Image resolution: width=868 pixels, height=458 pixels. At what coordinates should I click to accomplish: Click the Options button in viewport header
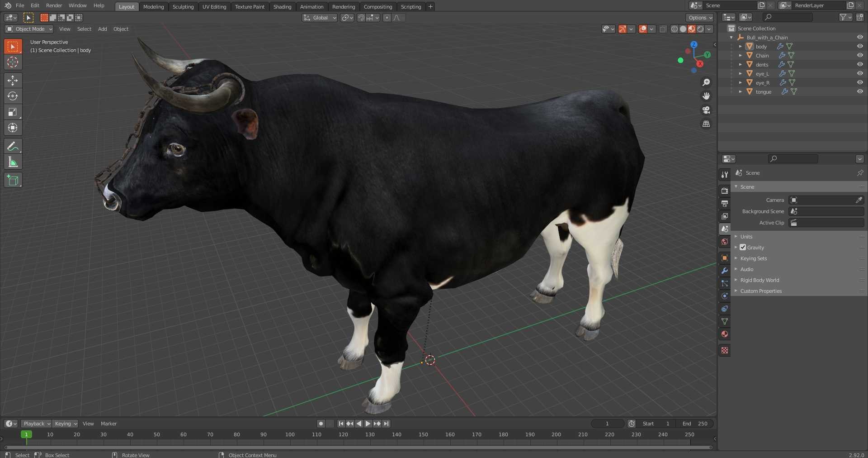[x=700, y=18]
